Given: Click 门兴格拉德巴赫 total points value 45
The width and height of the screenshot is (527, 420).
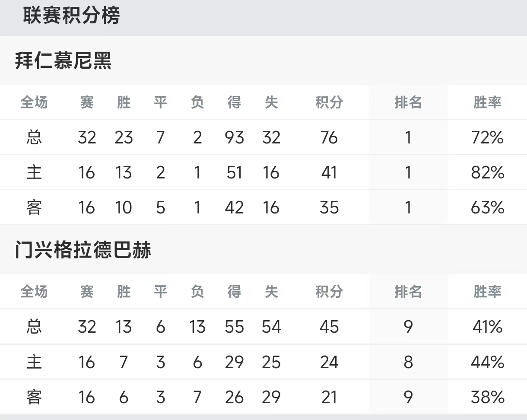Looking at the screenshot, I should coord(329,327).
